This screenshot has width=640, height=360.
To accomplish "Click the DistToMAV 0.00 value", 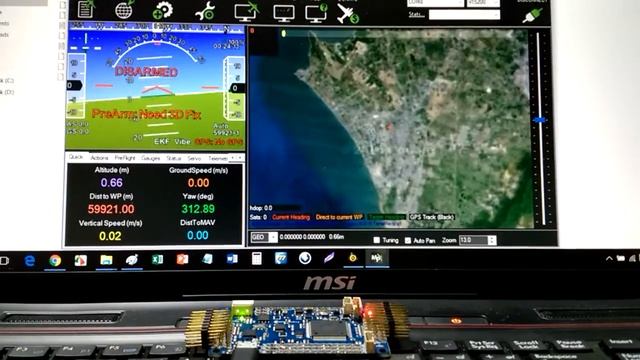I will (198, 236).
